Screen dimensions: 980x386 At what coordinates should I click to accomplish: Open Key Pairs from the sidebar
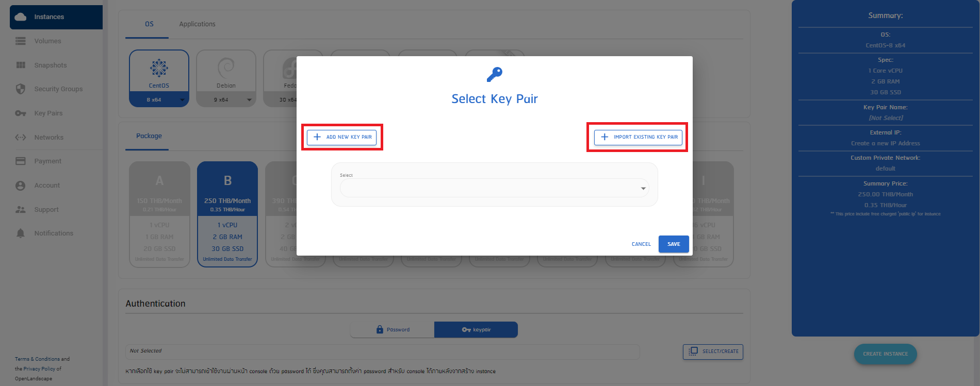(x=48, y=113)
